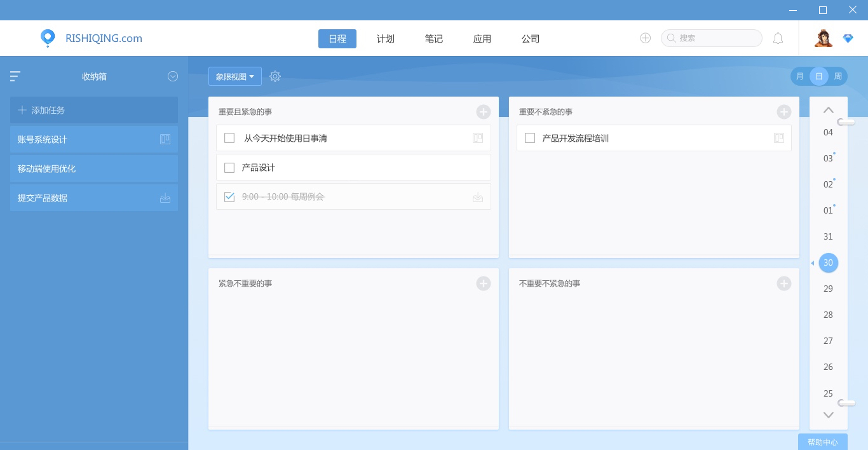
Task: Click RISHIQING.com brand link
Action: 104,38
